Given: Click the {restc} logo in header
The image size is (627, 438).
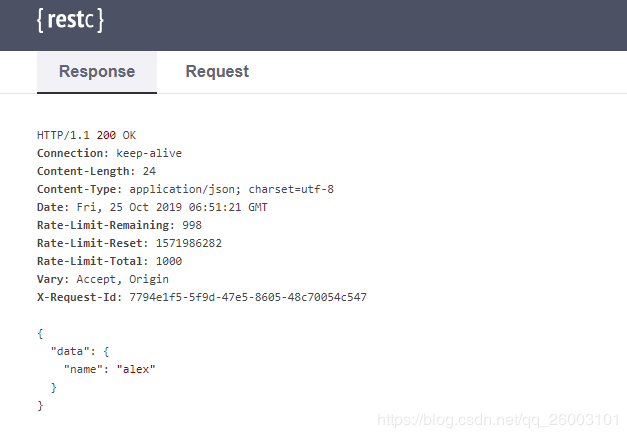Looking at the screenshot, I should [70, 20].
